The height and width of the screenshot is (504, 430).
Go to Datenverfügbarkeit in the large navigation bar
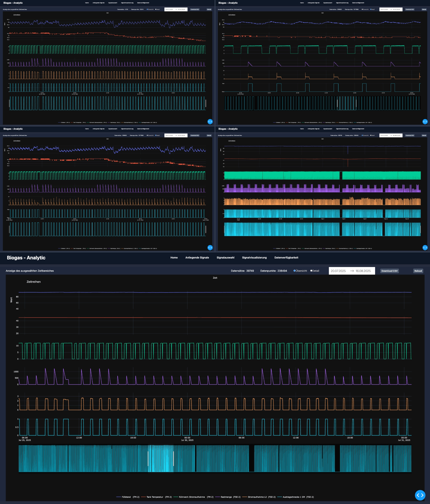pyautogui.click(x=286, y=258)
